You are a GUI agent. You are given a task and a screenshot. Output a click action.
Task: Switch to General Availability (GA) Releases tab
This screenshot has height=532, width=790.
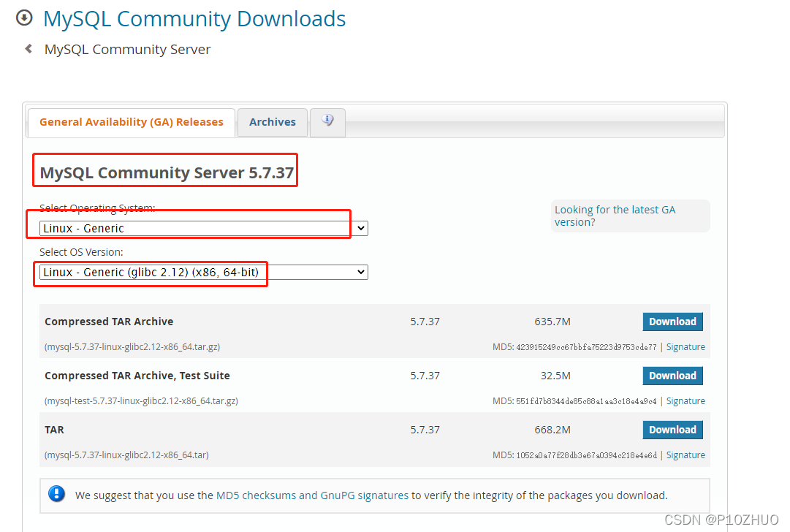click(x=132, y=123)
